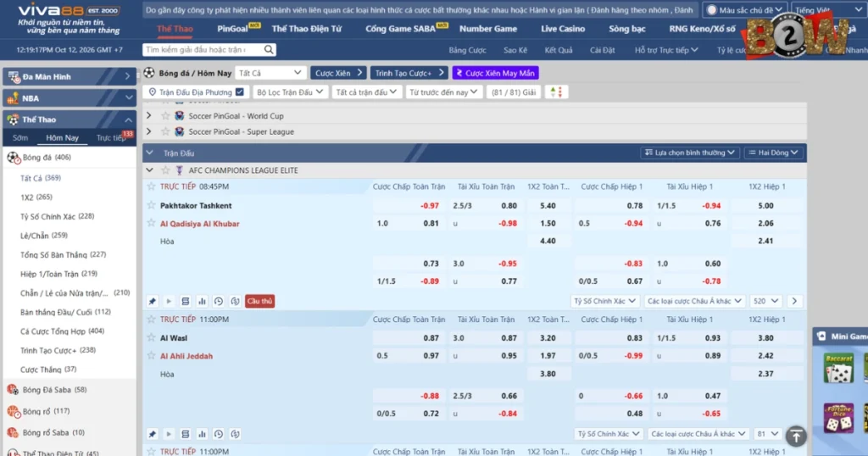
Task: Open Tất cả trận đấu dropdown
Action: tap(366, 92)
